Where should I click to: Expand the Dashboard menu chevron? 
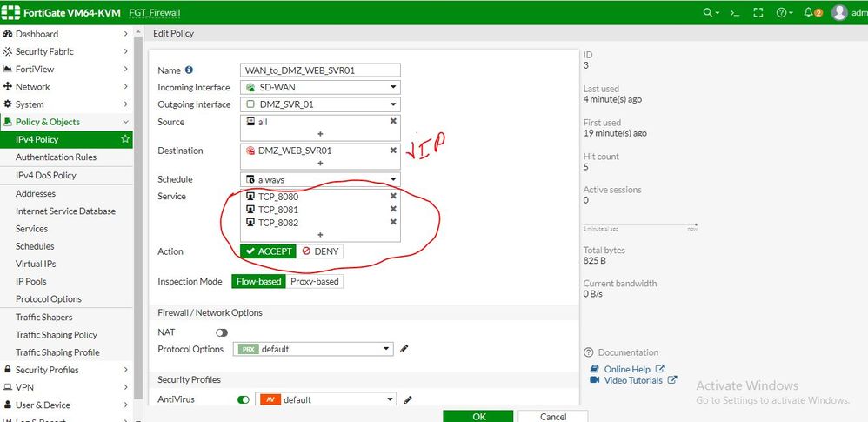tap(125, 34)
